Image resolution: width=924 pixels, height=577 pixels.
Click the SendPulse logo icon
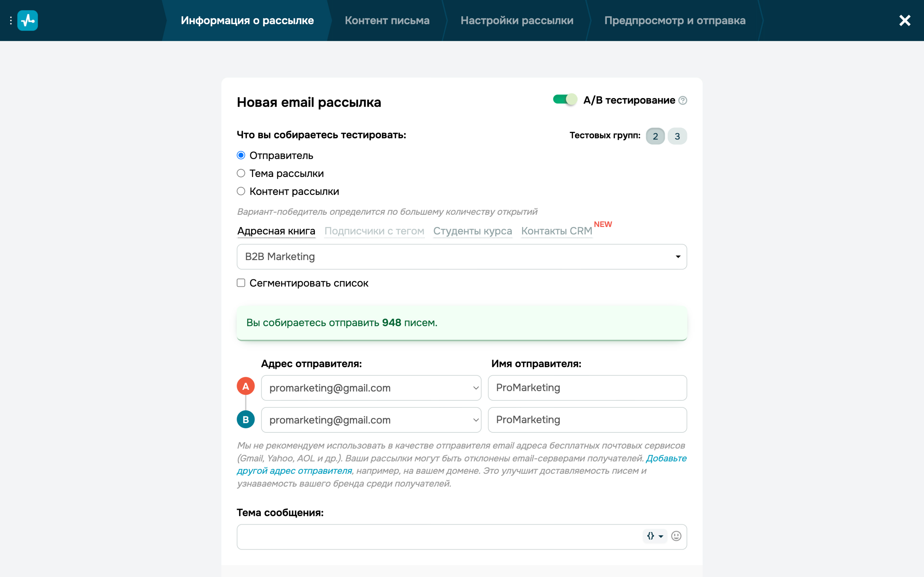click(x=27, y=20)
